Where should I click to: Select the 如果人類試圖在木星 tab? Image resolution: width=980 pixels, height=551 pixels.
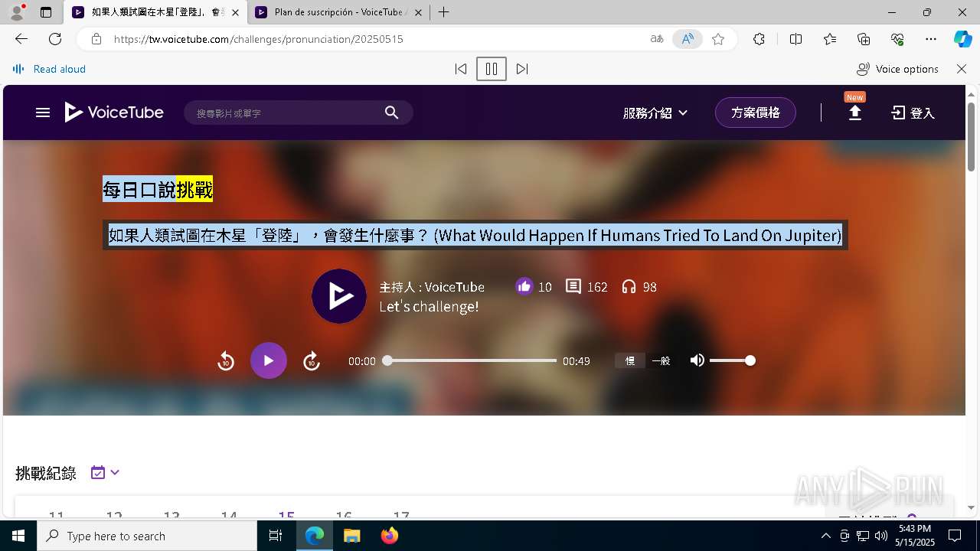click(x=156, y=12)
